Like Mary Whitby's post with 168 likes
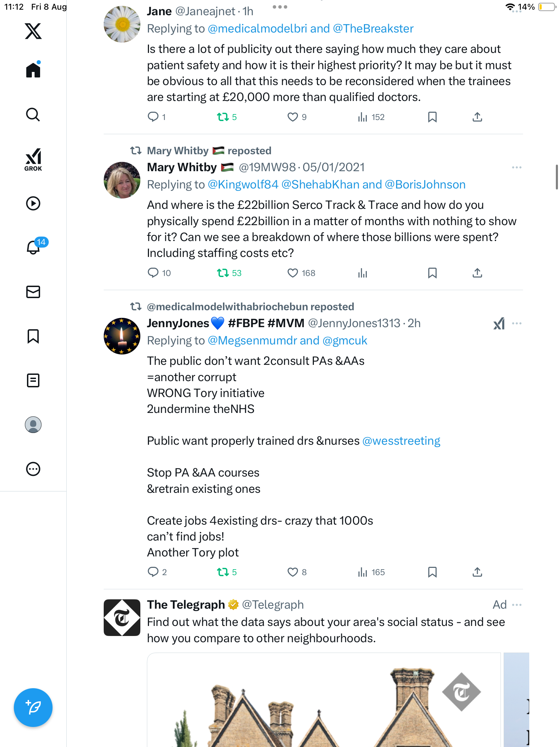 293,273
